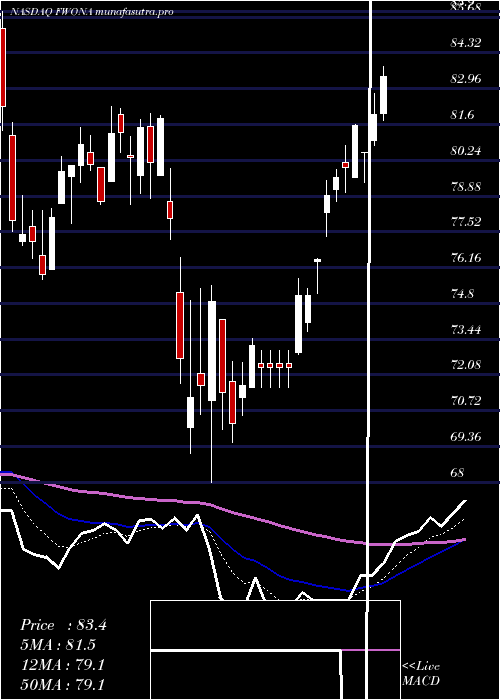
Task: Click the 50MA : 79.1 readout
Action: tap(62, 685)
